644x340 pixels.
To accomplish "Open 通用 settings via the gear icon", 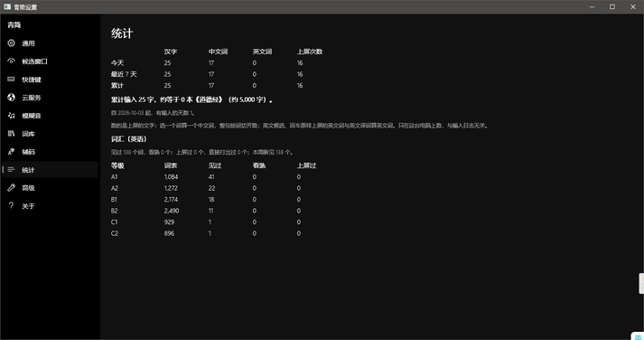I will (x=11, y=42).
